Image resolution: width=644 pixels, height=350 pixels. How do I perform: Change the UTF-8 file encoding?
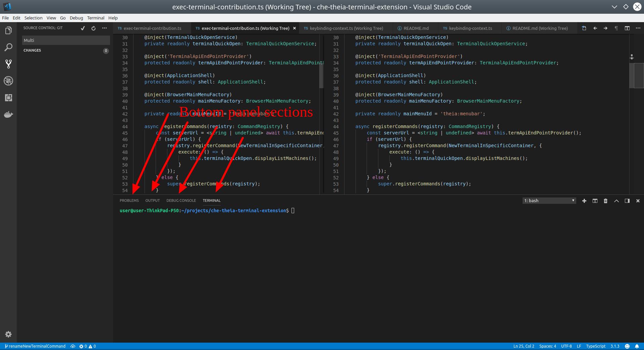567,346
